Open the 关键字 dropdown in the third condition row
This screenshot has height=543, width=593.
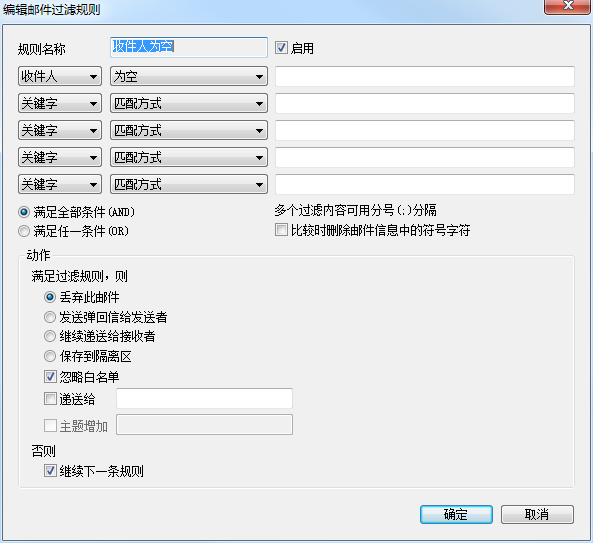pyautogui.click(x=60, y=130)
